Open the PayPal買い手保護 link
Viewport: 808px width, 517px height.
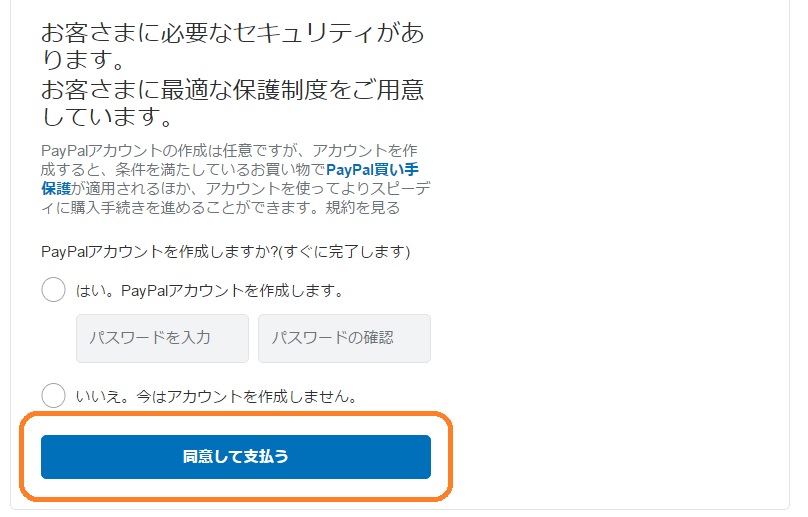(372, 169)
